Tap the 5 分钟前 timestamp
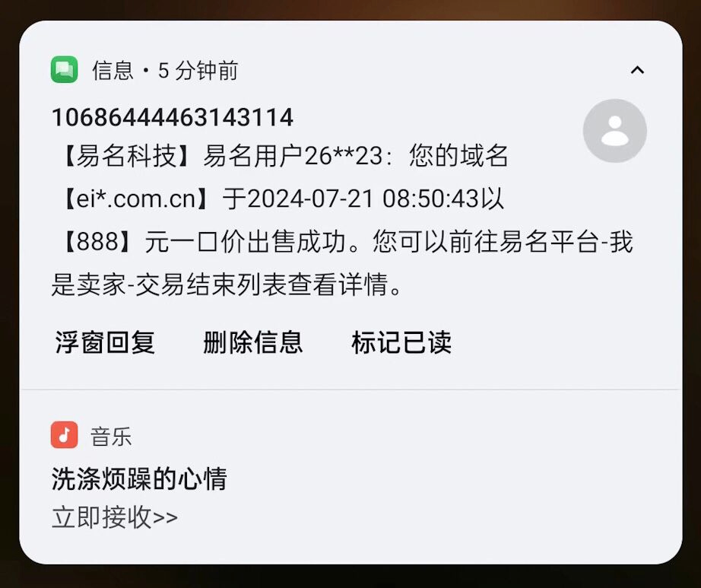 click(198, 71)
